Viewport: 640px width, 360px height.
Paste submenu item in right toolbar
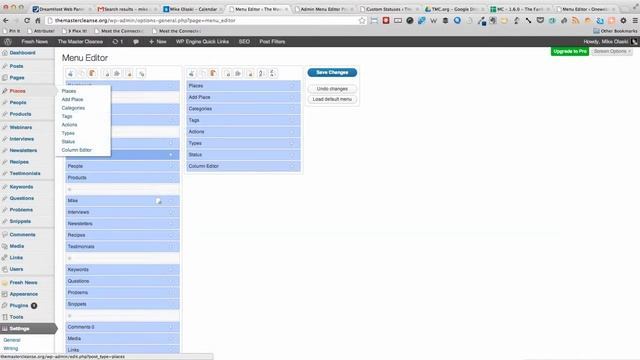[x=213, y=73]
